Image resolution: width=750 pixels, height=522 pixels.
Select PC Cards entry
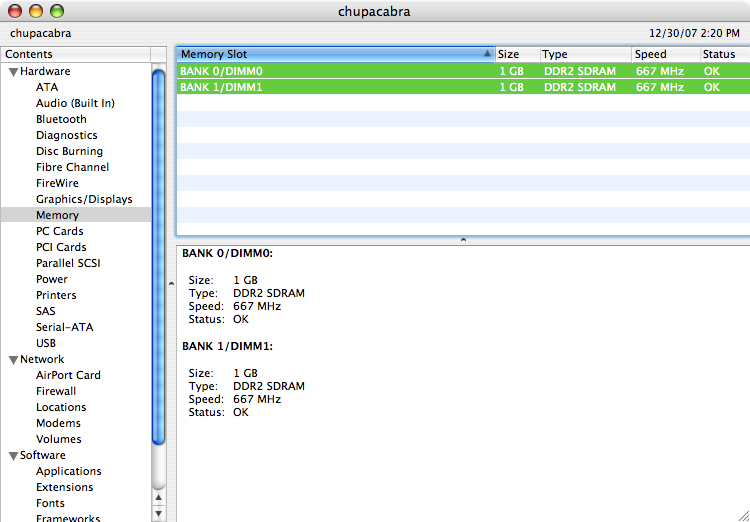pyautogui.click(x=60, y=231)
